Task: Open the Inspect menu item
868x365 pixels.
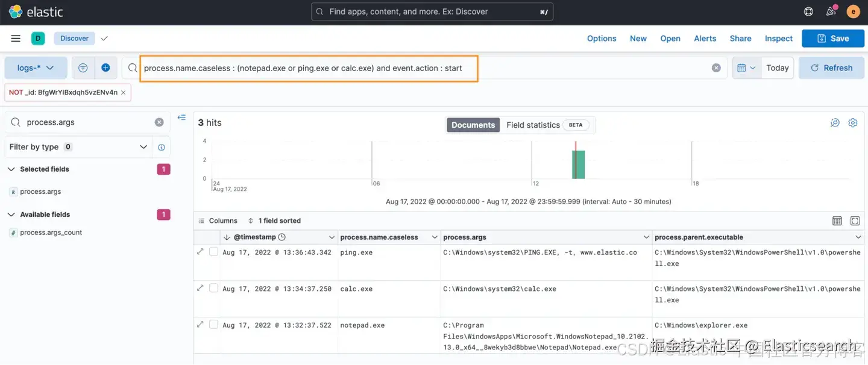Action: click(x=778, y=39)
